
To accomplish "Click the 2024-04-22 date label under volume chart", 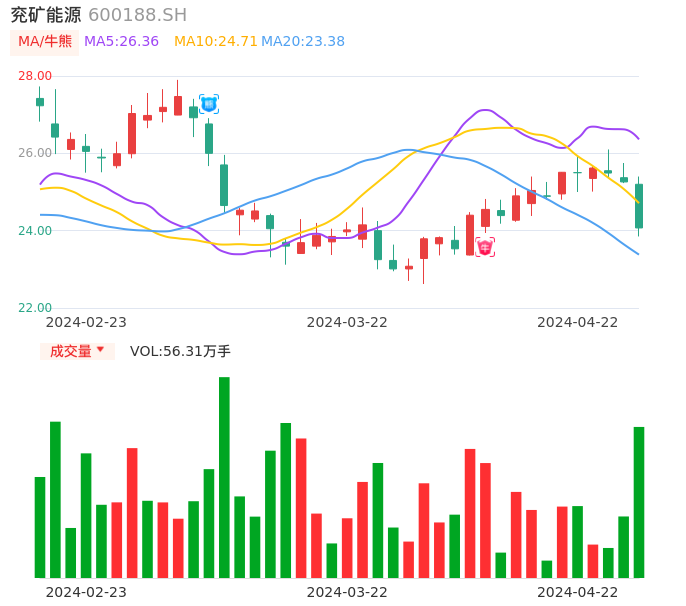I will (578, 591).
